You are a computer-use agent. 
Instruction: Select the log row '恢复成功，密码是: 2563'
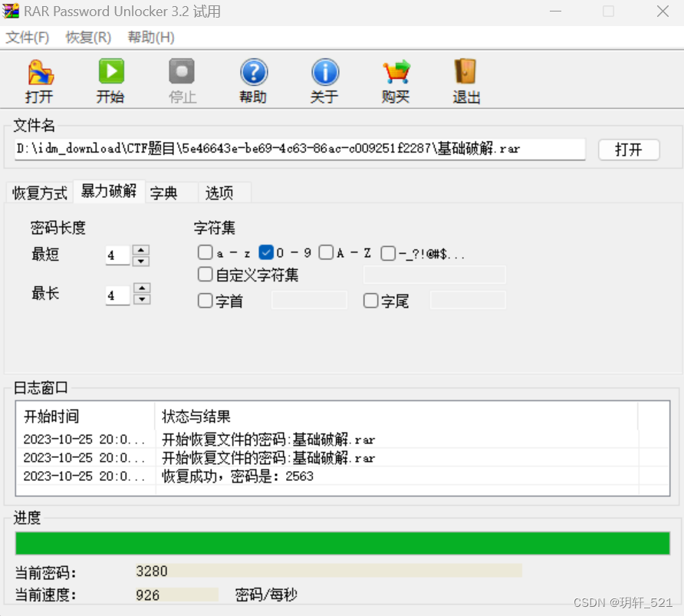[343, 476]
